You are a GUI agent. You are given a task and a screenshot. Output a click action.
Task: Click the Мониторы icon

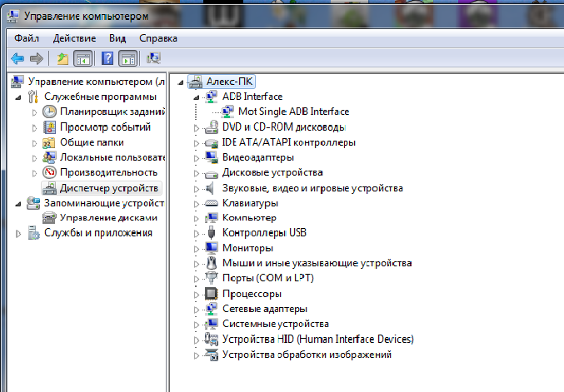click(x=211, y=248)
